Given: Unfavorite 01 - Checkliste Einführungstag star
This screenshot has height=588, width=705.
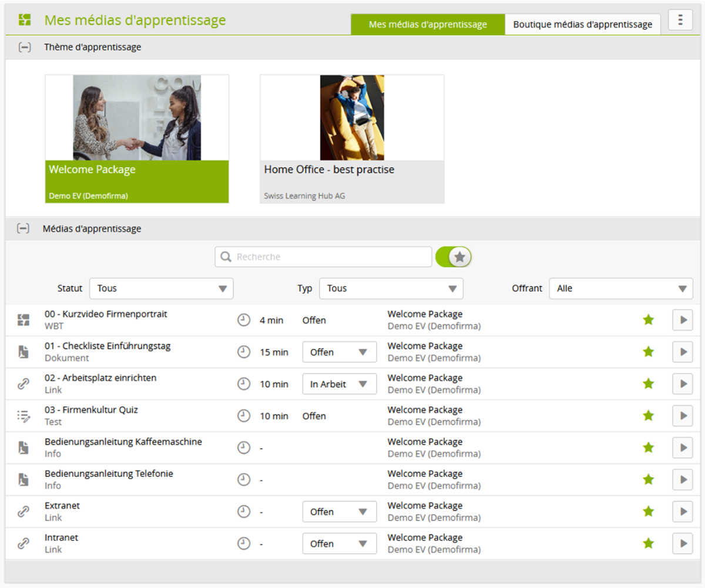Looking at the screenshot, I should 648,352.
